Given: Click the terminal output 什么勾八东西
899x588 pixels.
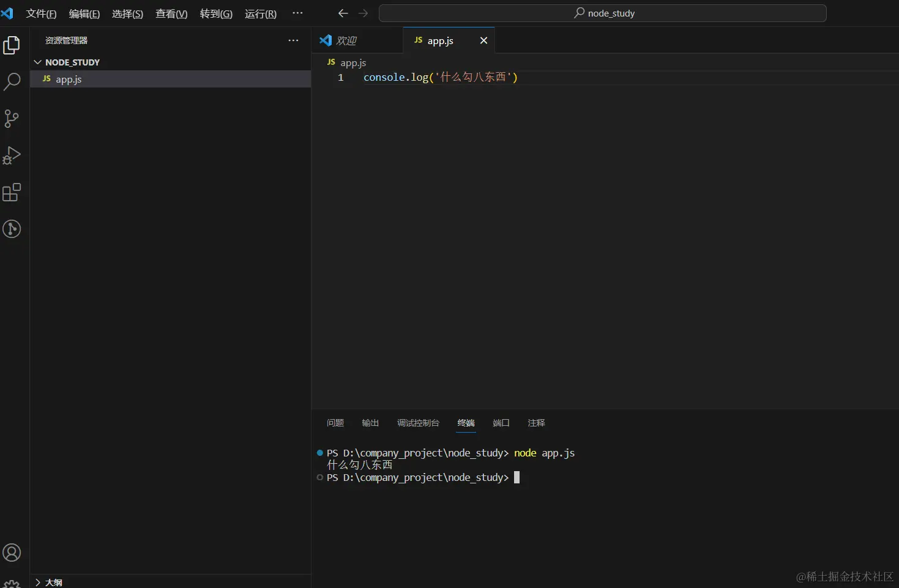Looking at the screenshot, I should (x=360, y=465).
